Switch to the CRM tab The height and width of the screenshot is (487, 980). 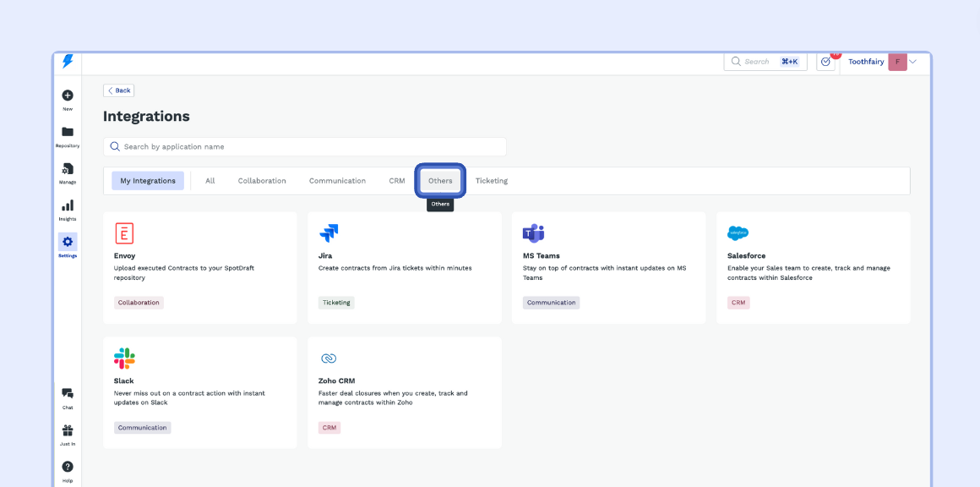tap(397, 181)
